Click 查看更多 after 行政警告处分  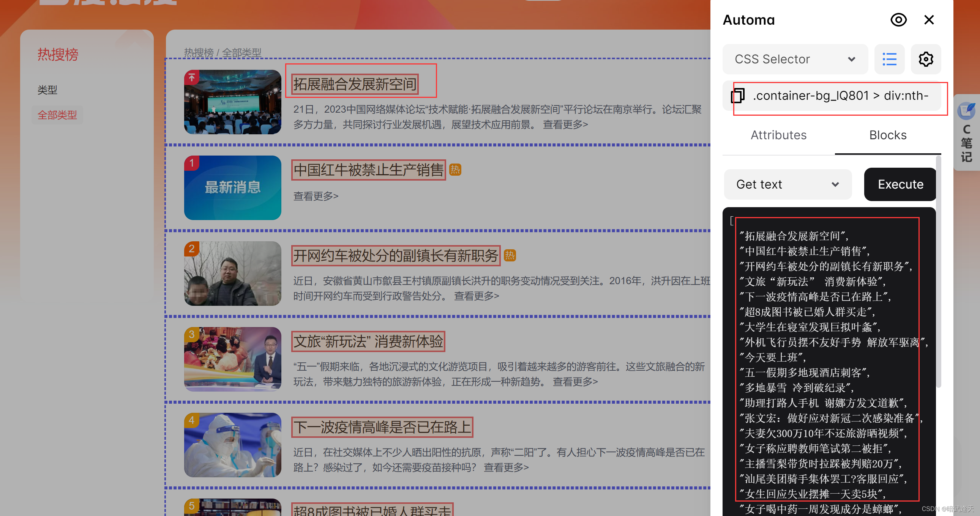coord(476,296)
